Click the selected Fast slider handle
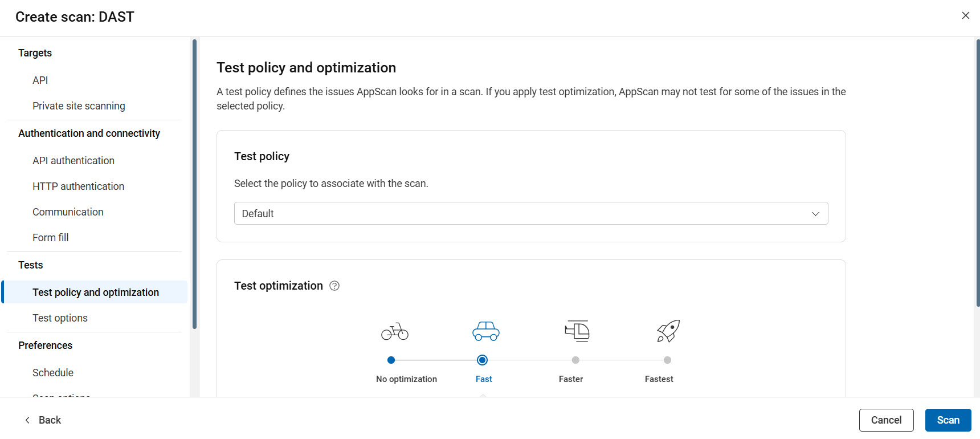Viewport: 980px width, 439px height. (x=482, y=360)
